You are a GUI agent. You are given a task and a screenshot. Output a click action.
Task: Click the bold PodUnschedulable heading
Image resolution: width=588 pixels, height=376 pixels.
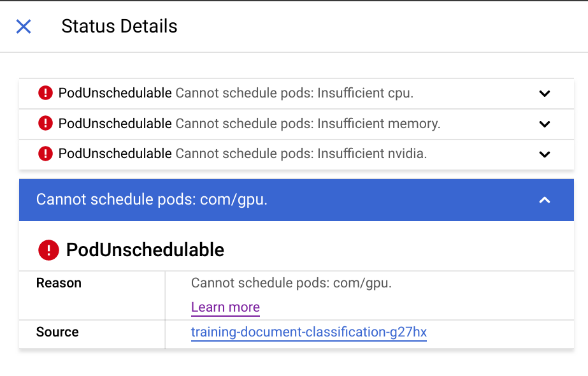(x=145, y=250)
